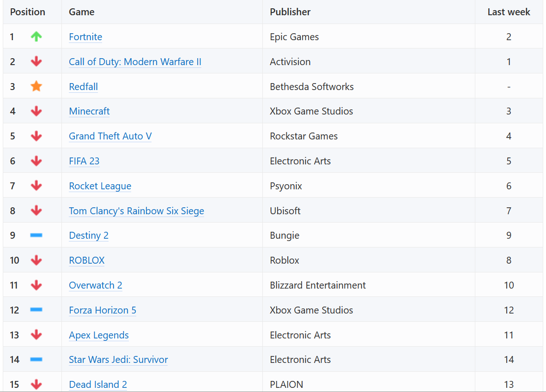Go to the Rocket League page
The image size is (546, 392).
[100, 186]
